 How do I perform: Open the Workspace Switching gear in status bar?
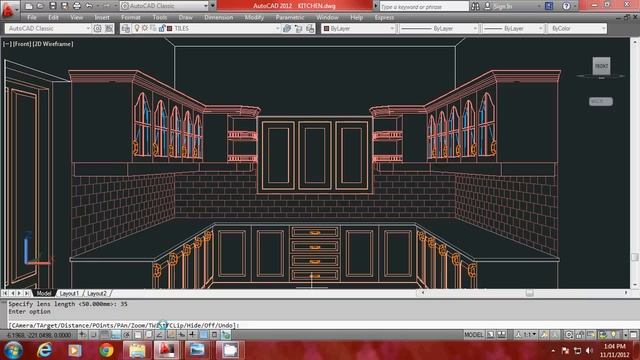[569, 335]
